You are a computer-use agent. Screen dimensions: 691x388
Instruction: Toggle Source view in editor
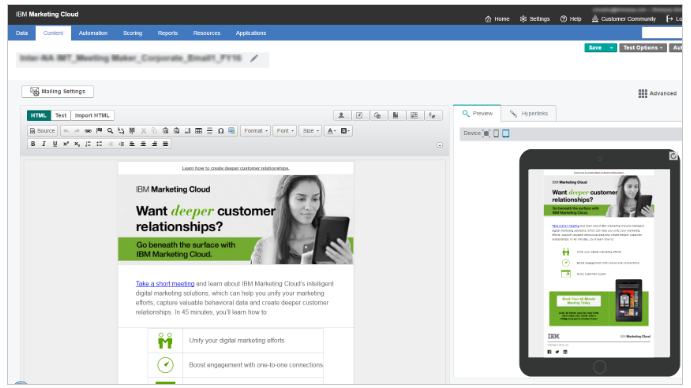click(x=42, y=131)
